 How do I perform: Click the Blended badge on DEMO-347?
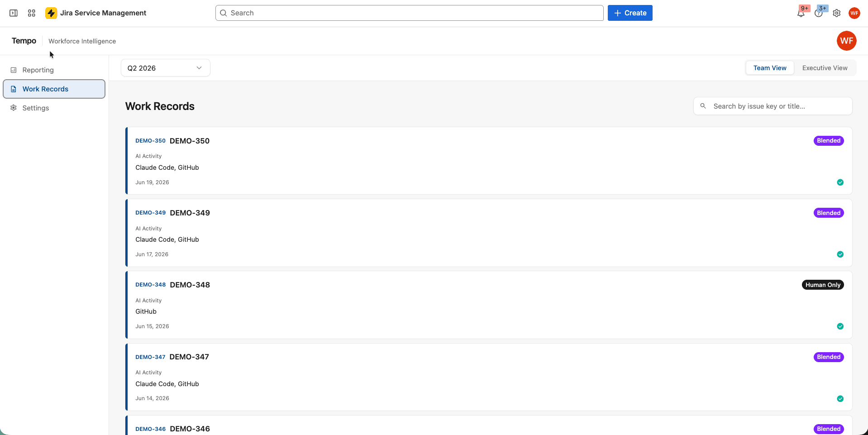(829, 357)
